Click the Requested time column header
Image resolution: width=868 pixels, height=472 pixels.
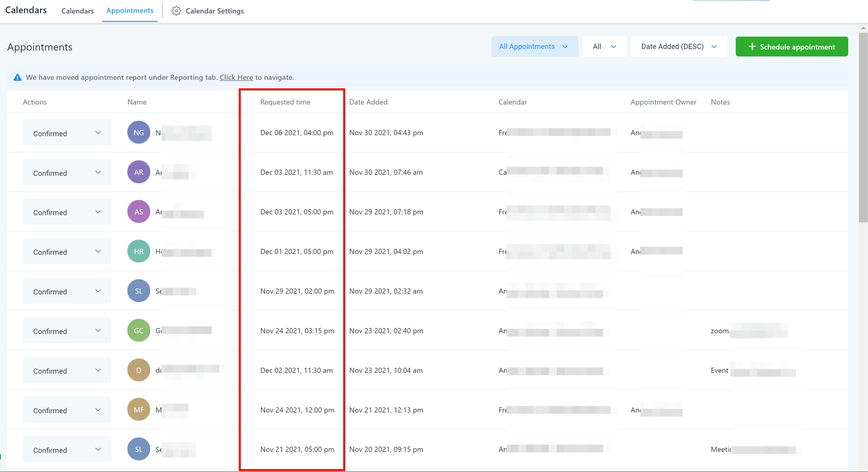(285, 102)
